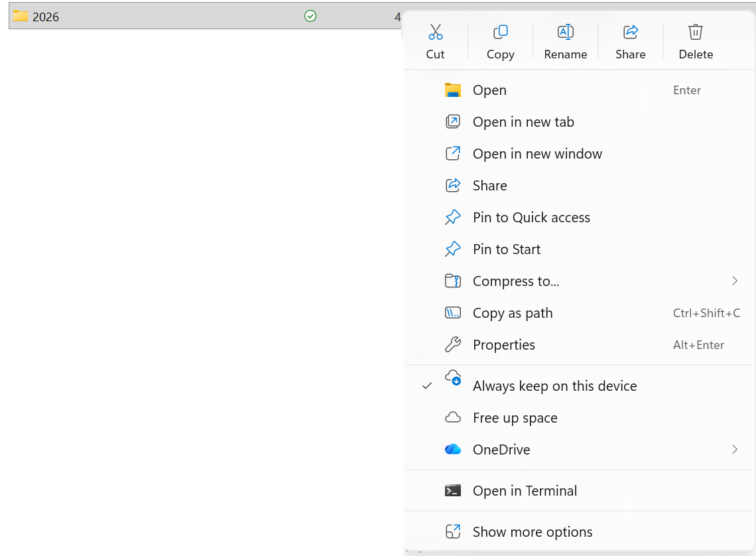This screenshot has width=756, height=556.
Task: Pin the folder to Quick access
Action: coord(531,217)
